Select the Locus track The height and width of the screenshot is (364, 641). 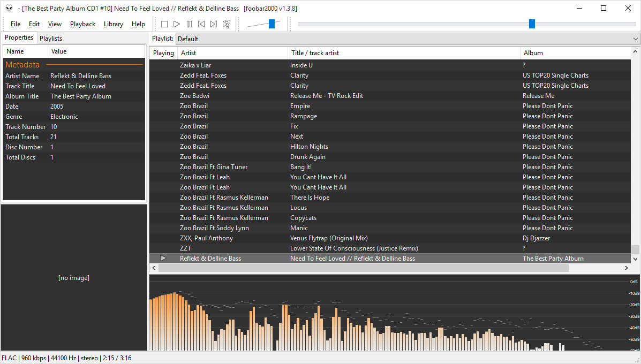click(390, 208)
